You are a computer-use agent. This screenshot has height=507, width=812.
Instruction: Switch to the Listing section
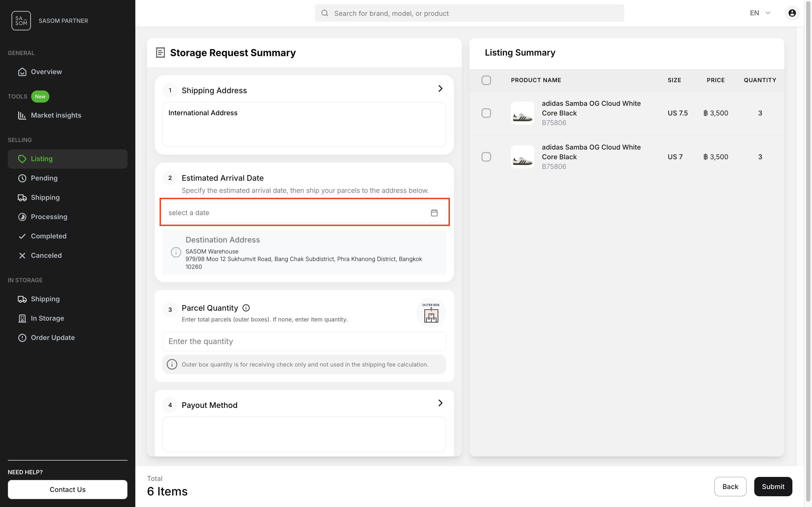[x=42, y=159]
